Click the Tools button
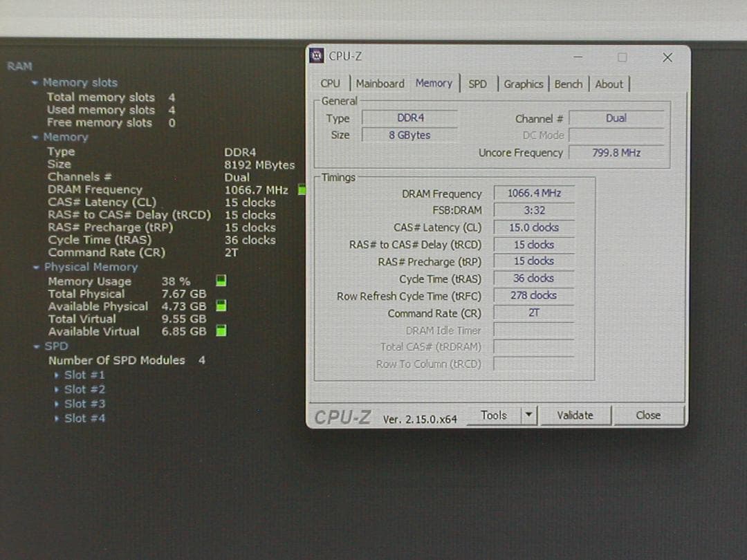Screen dimensions: 747x560 (494, 416)
